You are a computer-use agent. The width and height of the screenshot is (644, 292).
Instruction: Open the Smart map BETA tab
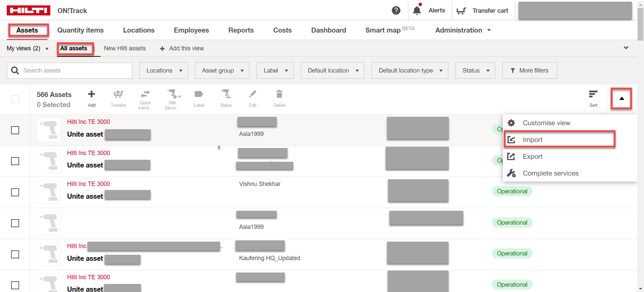(390, 30)
